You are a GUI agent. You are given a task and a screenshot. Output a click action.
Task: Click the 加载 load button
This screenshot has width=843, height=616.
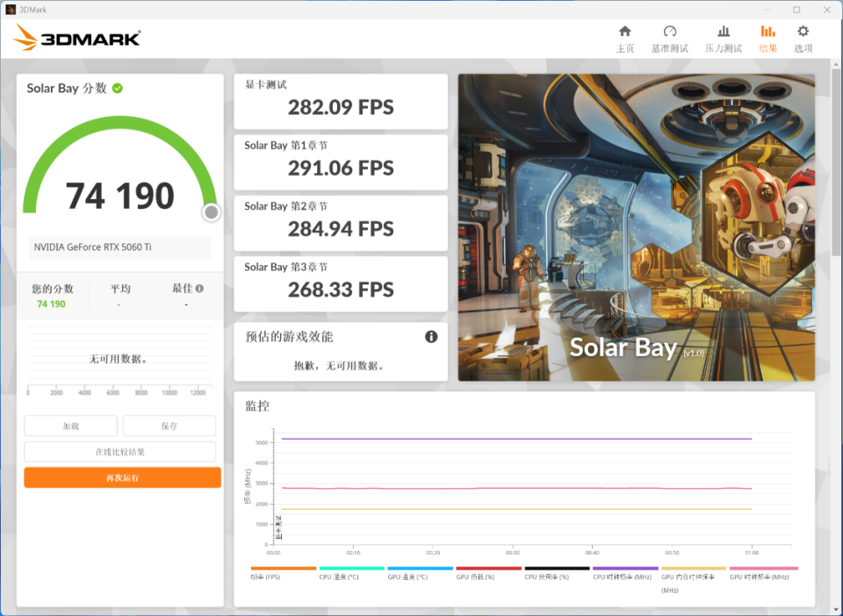tap(70, 426)
